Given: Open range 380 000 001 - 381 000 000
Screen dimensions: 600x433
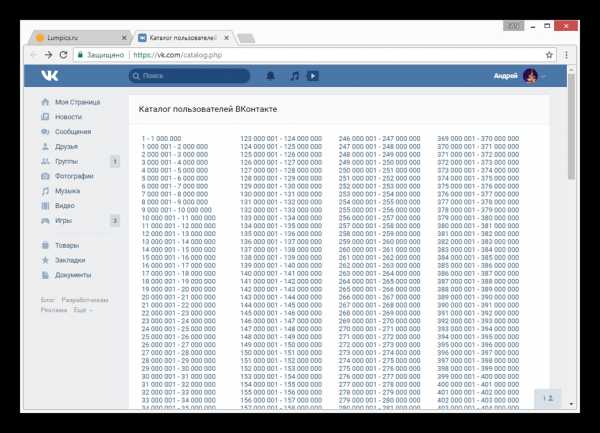Looking at the screenshot, I should click(478, 226).
